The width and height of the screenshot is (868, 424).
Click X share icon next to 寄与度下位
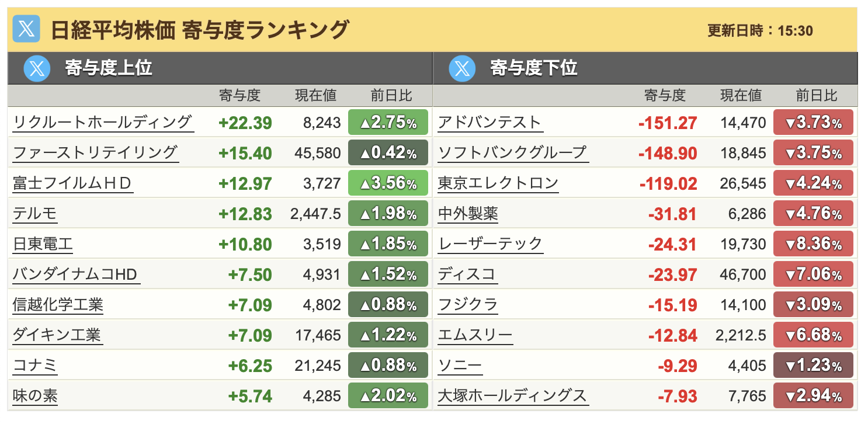point(463,69)
